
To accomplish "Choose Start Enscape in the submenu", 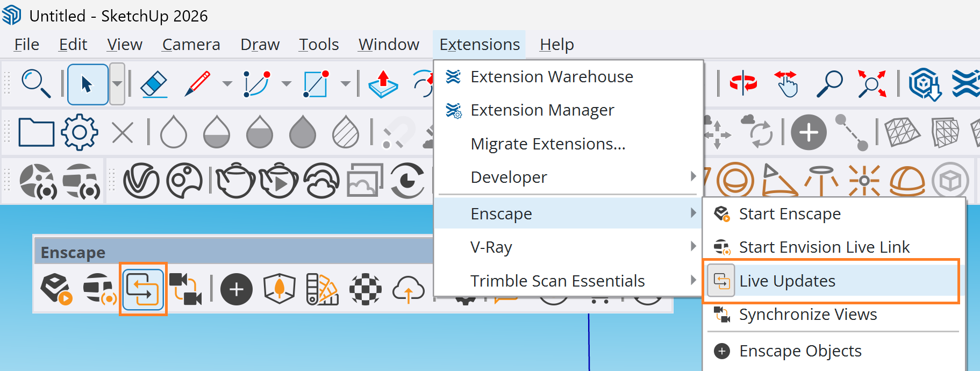I will tap(834, 214).
